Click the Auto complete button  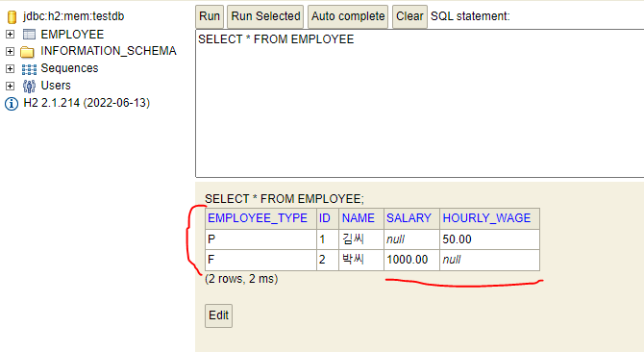[x=348, y=16]
